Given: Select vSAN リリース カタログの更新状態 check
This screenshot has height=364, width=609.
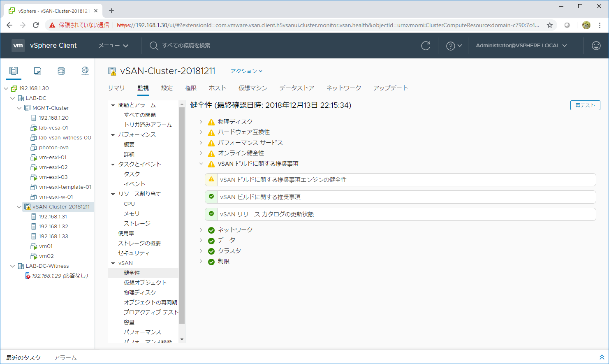Looking at the screenshot, I should [401, 214].
